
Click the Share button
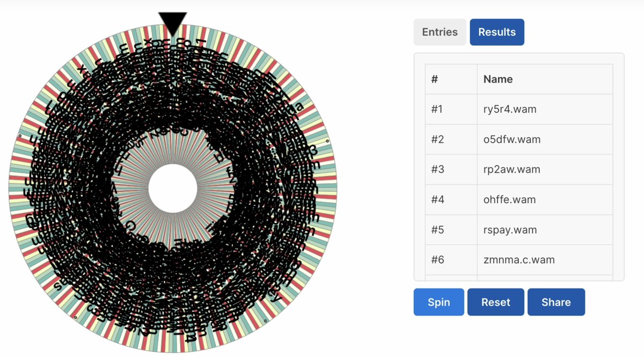click(x=556, y=302)
